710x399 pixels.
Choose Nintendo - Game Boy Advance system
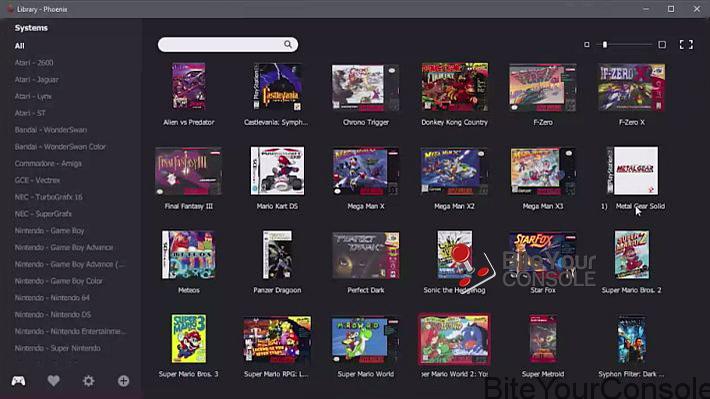pos(64,247)
